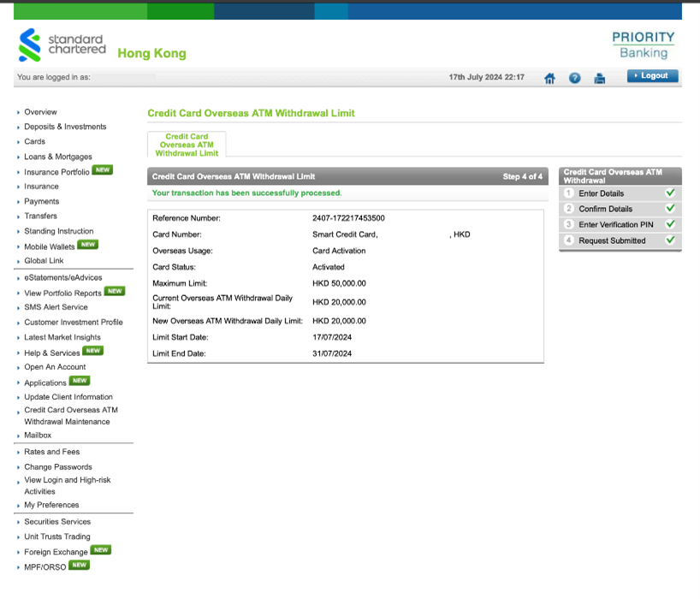Screen dimensions: 700x599
Task: Click the reference number 2407-172217453500
Action: [x=348, y=218]
